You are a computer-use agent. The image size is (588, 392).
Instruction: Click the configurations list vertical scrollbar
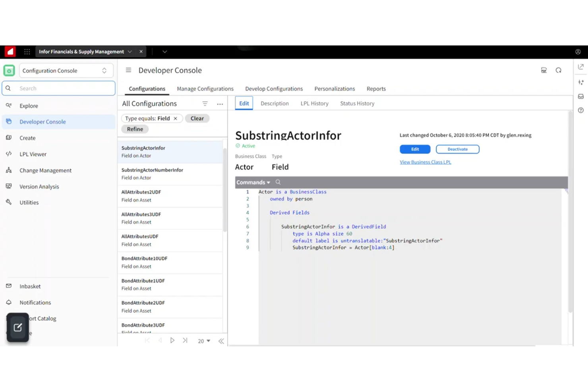tap(225, 190)
